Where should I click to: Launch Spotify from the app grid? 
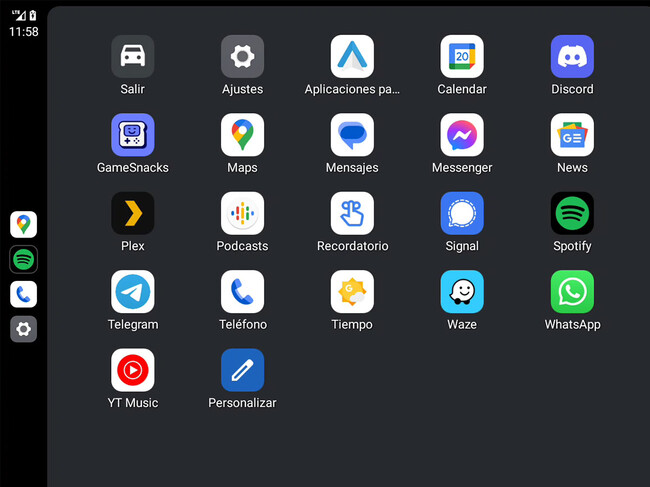[572, 213]
